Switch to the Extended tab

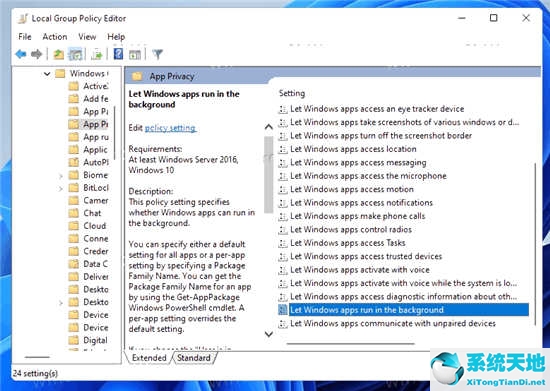point(149,358)
